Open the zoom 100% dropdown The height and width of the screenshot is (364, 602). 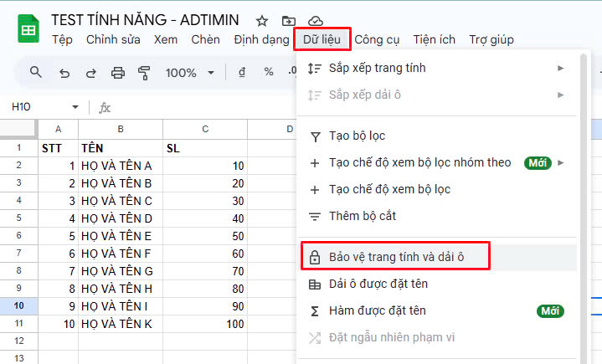click(190, 73)
